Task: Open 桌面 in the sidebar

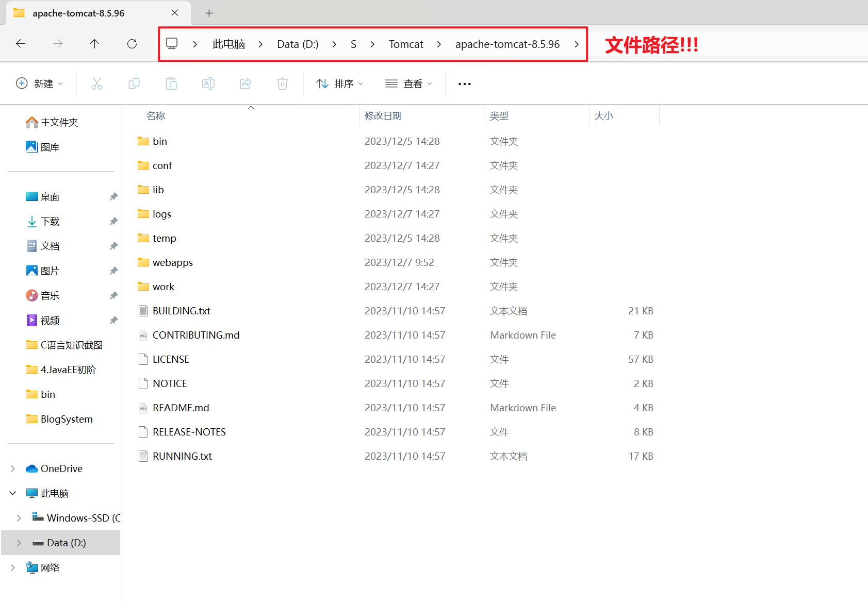Action: pyautogui.click(x=43, y=196)
